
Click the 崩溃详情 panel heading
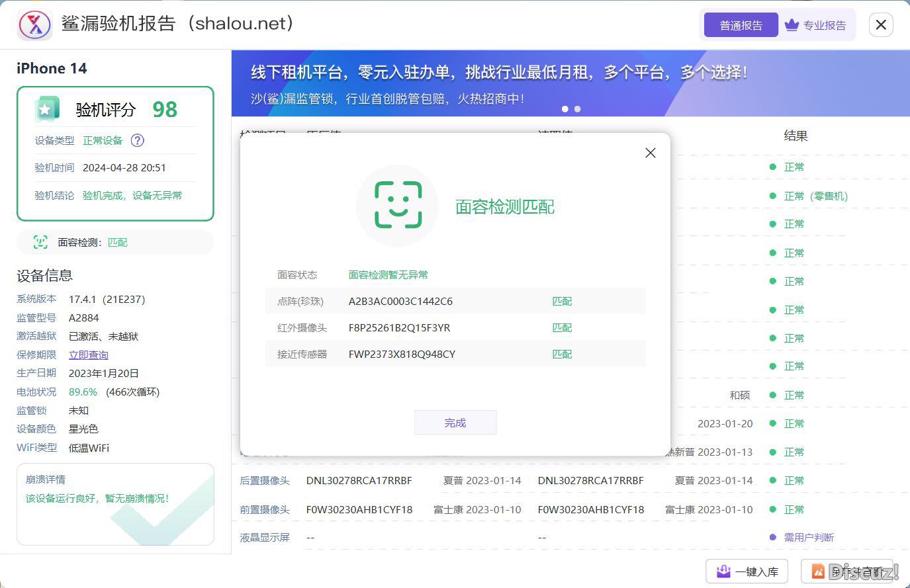[x=46, y=479]
